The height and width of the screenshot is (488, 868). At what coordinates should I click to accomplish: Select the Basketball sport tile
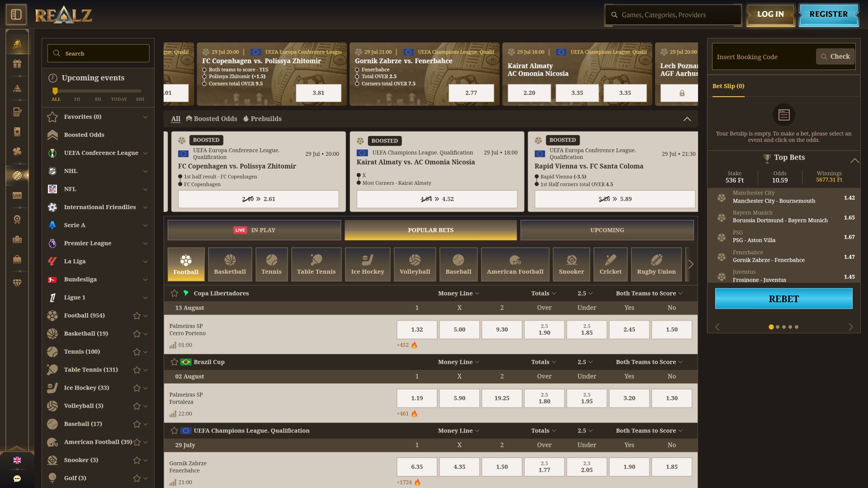(230, 264)
